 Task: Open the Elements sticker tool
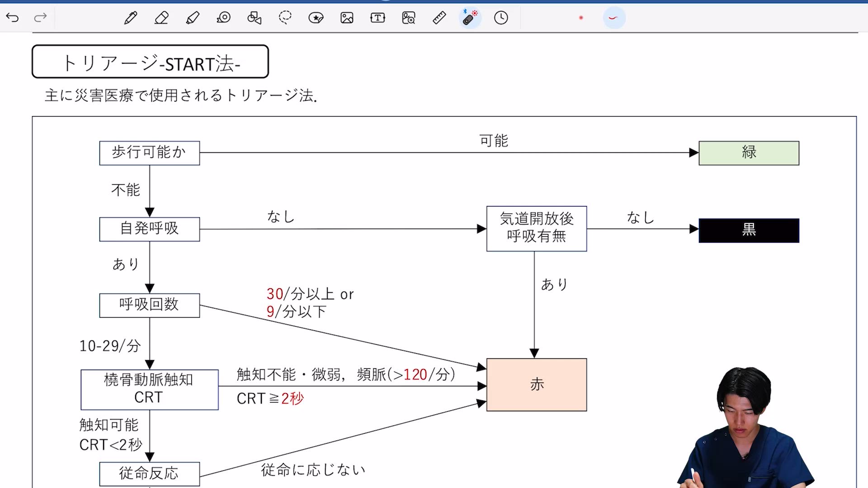point(316,18)
